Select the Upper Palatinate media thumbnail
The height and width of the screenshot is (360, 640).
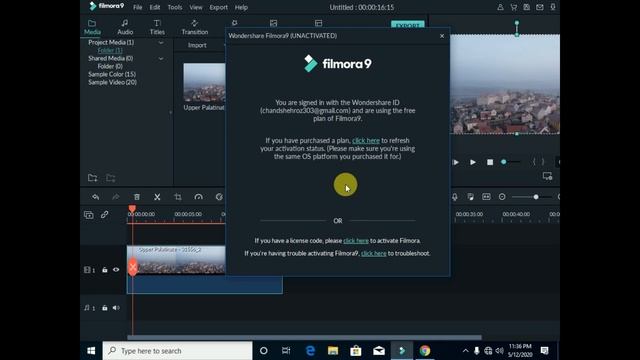click(x=204, y=82)
